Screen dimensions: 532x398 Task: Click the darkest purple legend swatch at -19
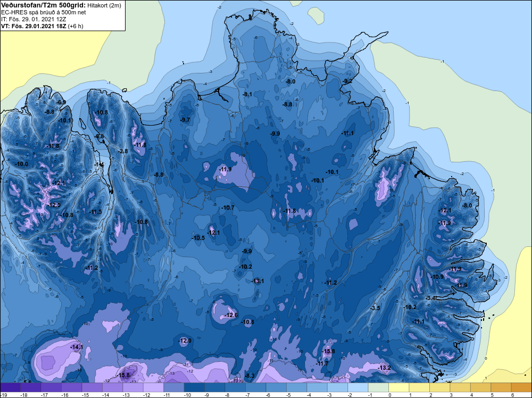click(x=10, y=387)
